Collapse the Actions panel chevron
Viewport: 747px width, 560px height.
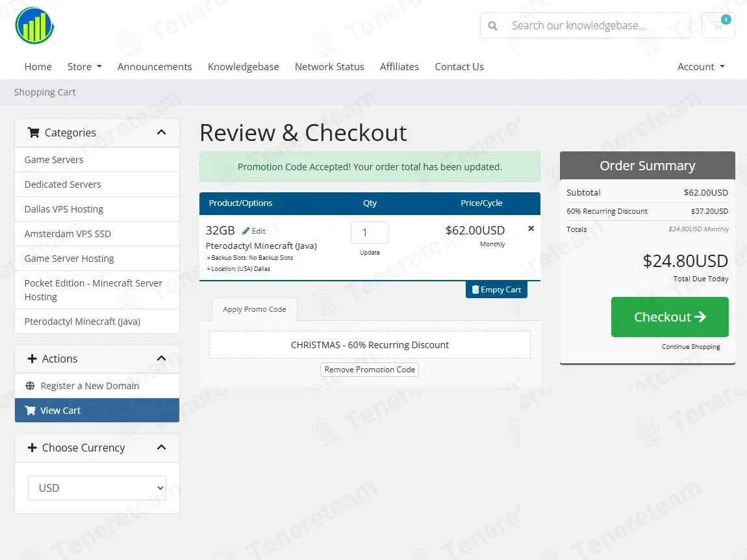[162, 359]
